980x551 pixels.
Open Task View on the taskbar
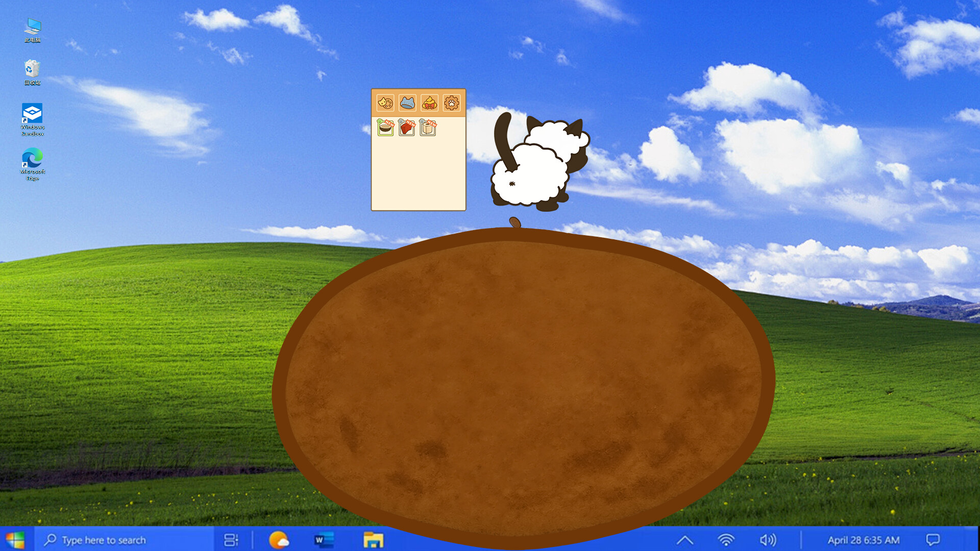231,539
